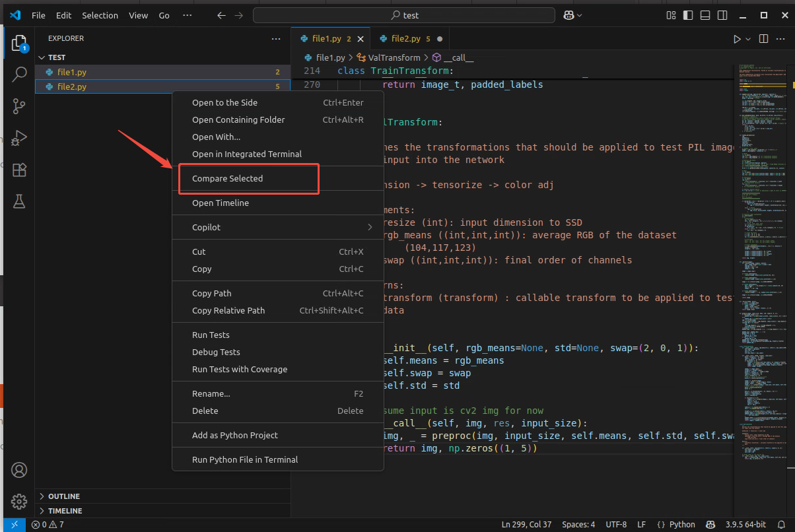Open Copilot dropdown arrow in title bar
This screenshot has width=795, height=532.
point(580,15)
